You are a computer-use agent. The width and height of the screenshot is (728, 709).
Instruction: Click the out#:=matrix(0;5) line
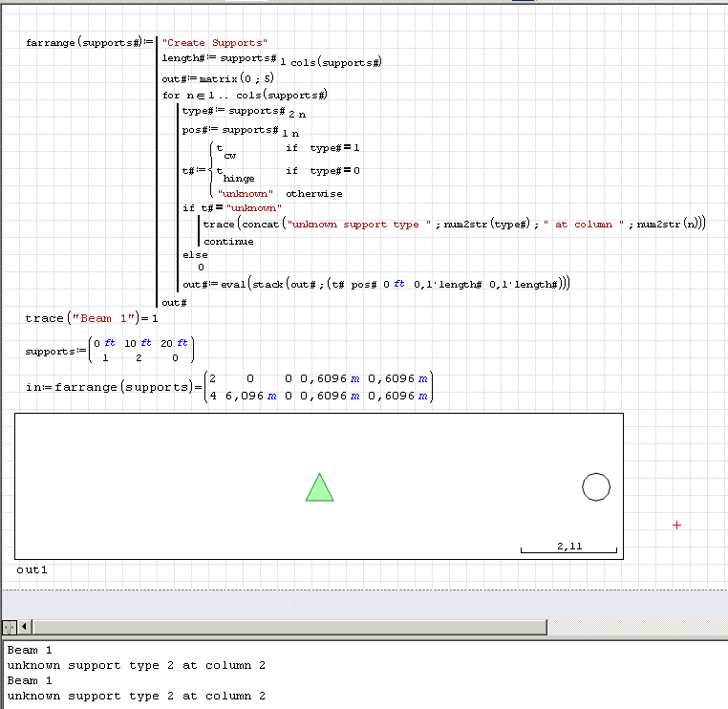pyautogui.click(x=218, y=78)
